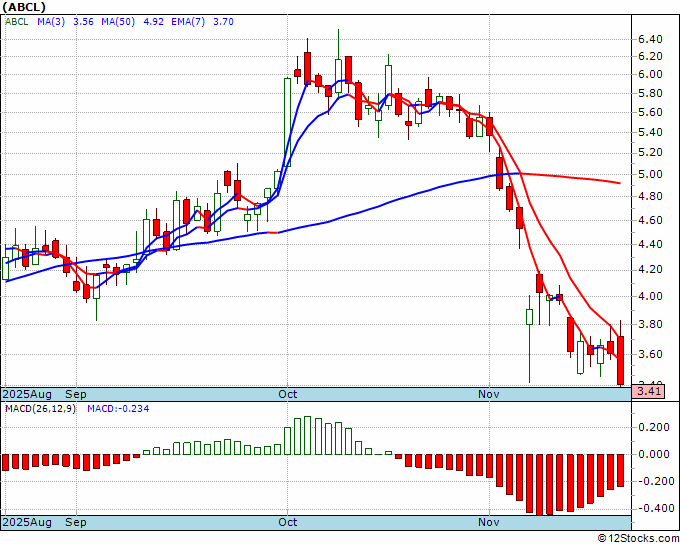
Task: Click the 4.60 price axis label
Action: pos(650,220)
